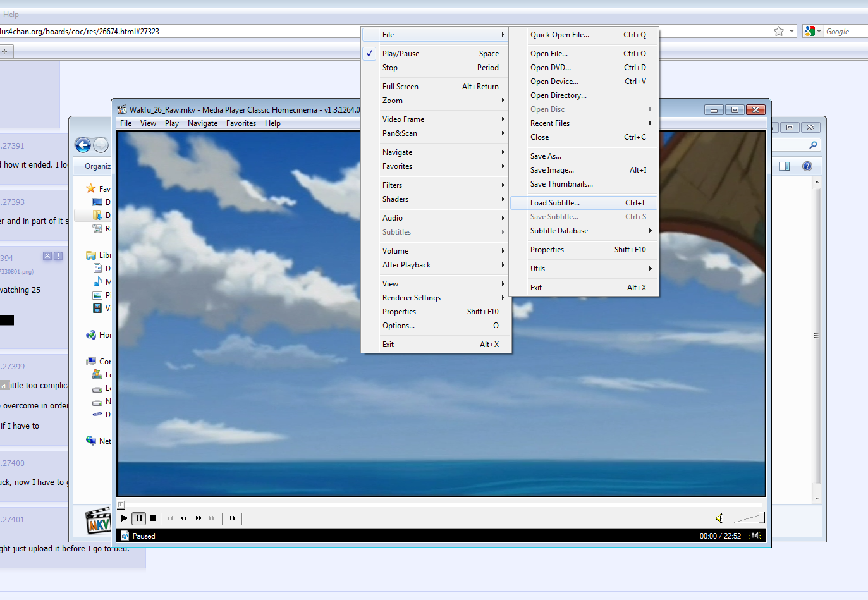Open the Navigate menu in the player menu bar
Image resolution: width=868 pixels, height=600 pixels.
[x=202, y=123]
